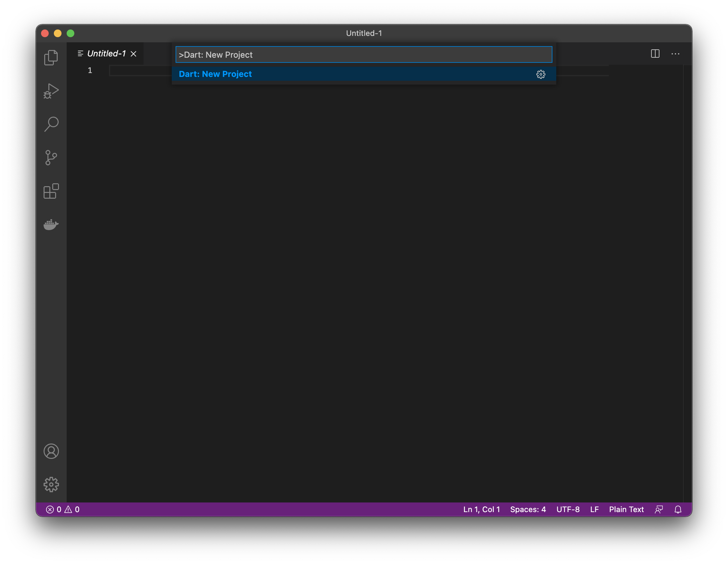
Task: Open the Docker view
Action: tap(51, 224)
